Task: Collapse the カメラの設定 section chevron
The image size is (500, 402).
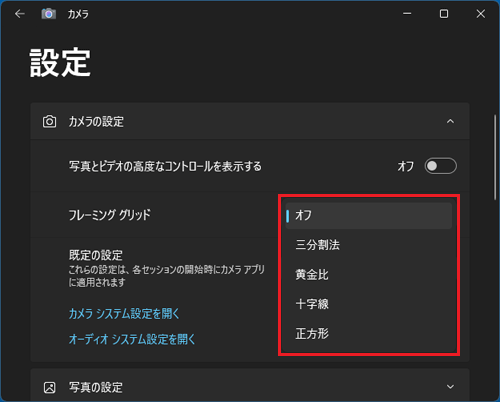Action: click(450, 121)
